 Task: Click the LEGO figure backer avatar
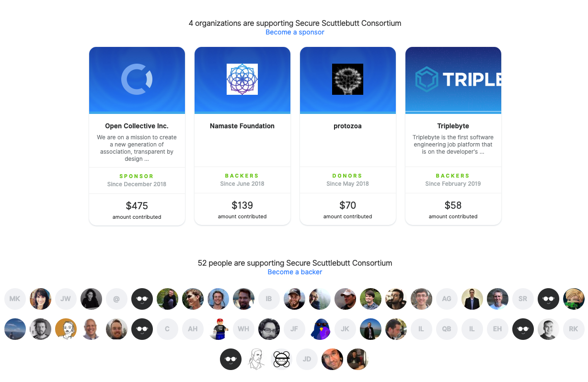219,329
